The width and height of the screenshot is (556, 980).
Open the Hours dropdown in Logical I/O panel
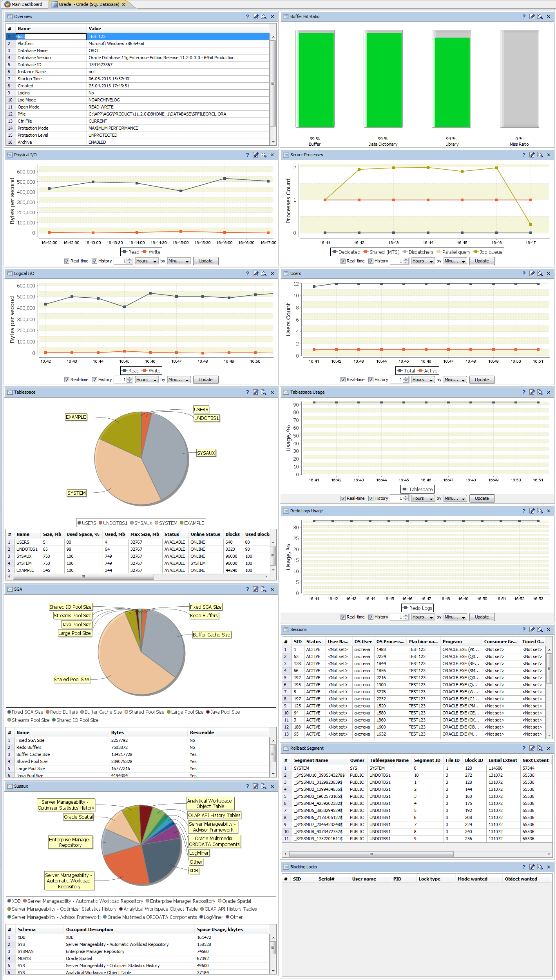pos(146,380)
